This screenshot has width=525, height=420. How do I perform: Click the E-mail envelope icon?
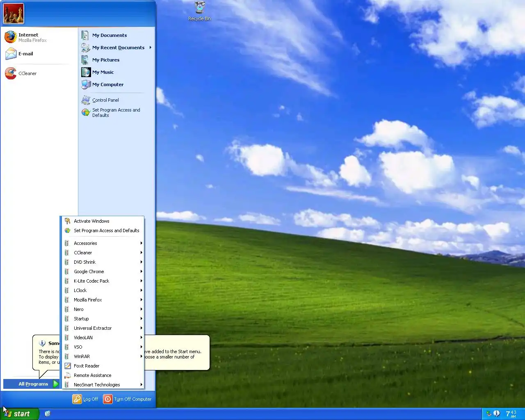[11, 54]
